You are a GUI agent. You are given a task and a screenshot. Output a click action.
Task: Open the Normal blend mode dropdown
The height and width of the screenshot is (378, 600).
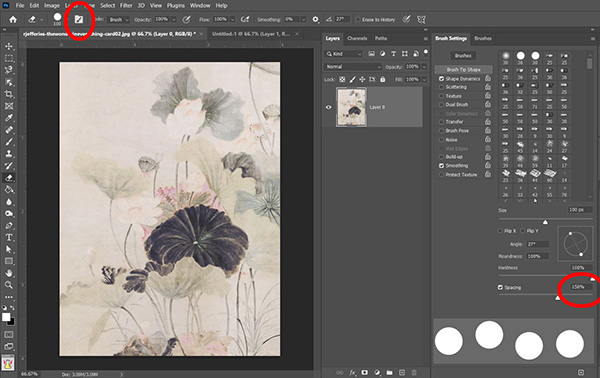(353, 67)
